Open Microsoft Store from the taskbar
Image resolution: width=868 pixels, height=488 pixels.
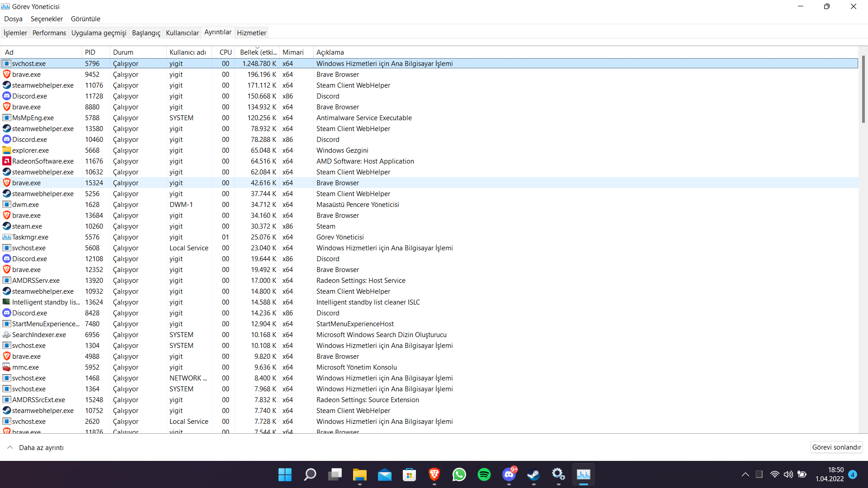tap(409, 474)
